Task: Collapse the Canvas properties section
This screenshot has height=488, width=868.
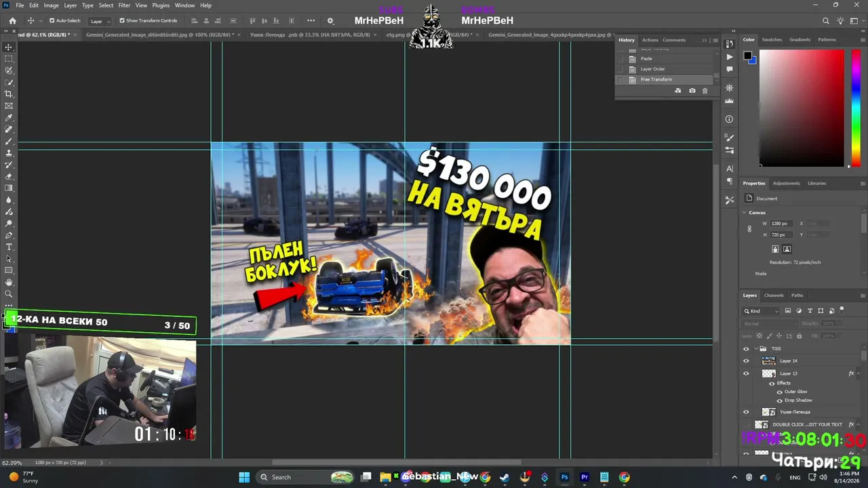Action: (x=744, y=213)
